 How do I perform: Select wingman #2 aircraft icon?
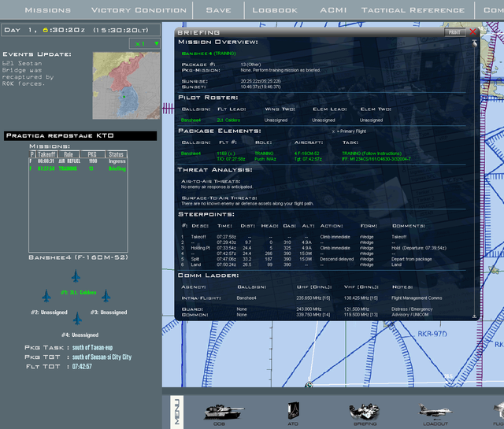[x=46, y=296]
